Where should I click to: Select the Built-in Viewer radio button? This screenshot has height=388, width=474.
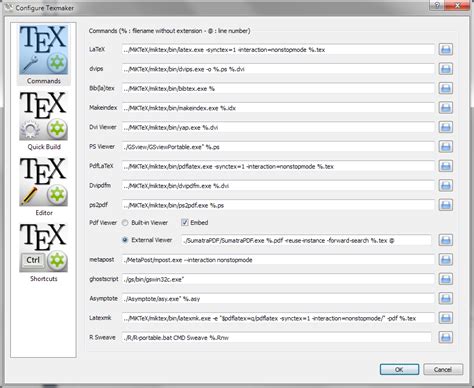point(125,223)
